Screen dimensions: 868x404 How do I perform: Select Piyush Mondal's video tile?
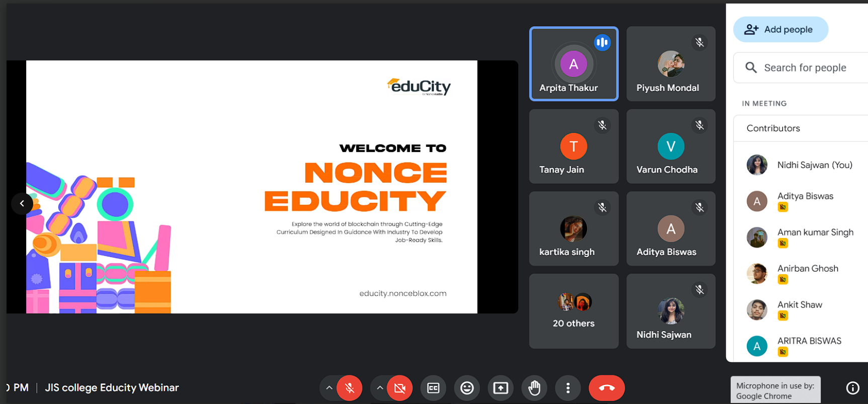[x=671, y=64]
